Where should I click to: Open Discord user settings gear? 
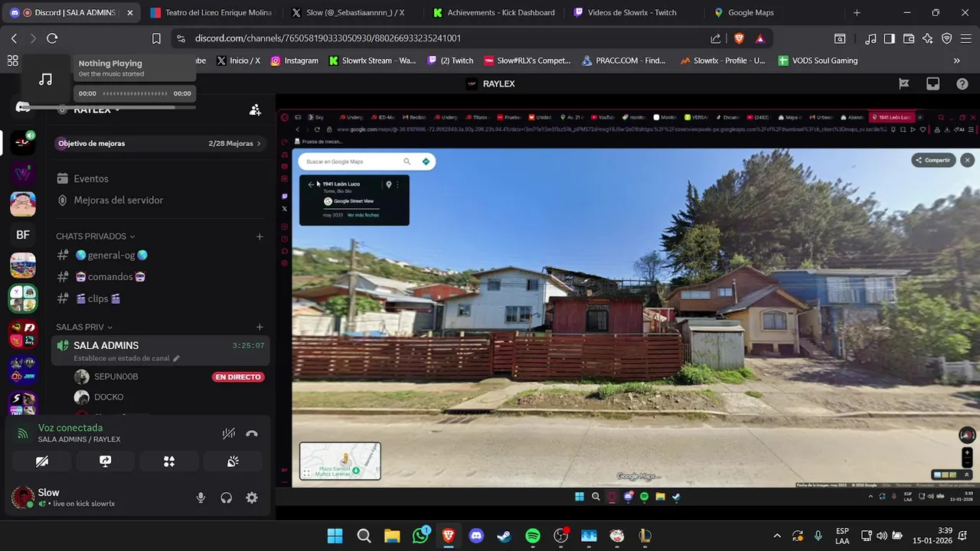[x=252, y=497]
